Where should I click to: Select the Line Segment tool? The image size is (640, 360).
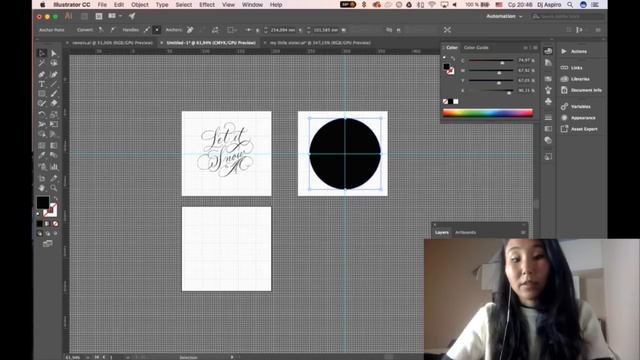(53, 84)
